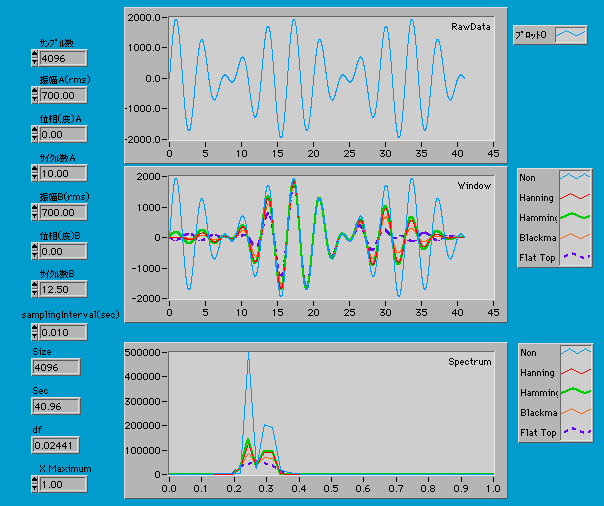Click the Hanning label in Spectrum legend
The height and width of the screenshot is (506, 604).
pos(536,373)
